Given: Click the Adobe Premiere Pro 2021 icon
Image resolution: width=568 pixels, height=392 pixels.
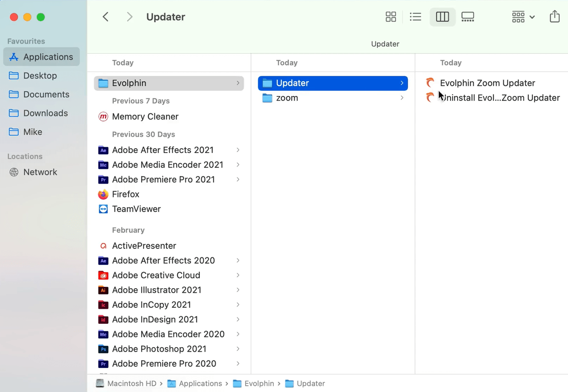Looking at the screenshot, I should (x=103, y=179).
